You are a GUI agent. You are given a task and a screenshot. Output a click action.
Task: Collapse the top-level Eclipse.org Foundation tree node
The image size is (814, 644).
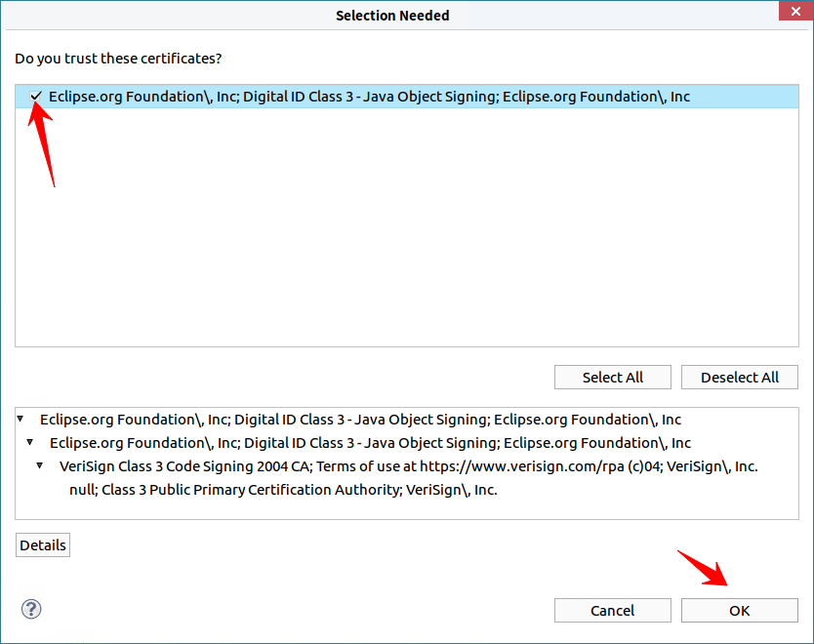[x=20, y=419]
